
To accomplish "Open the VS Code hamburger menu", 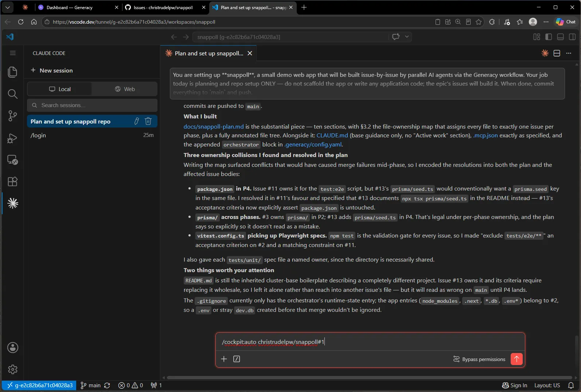I will [12, 53].
